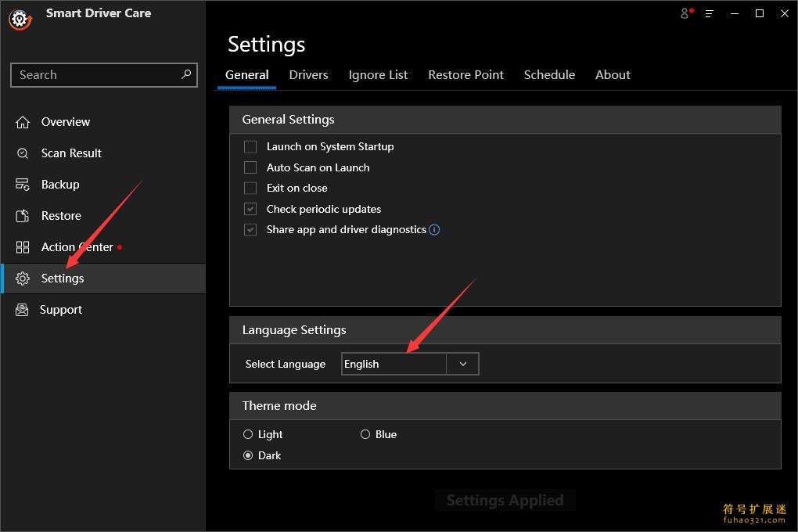Screen dimensions: 798x532
Task: Uncheck Check periodic updates checkbox
Action: (250, 209)
